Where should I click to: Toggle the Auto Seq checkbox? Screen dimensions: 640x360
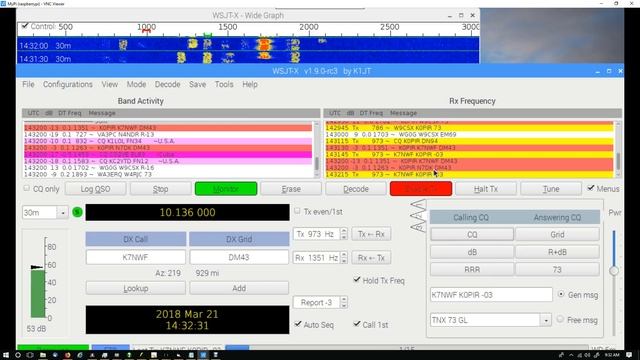point(298,324)
